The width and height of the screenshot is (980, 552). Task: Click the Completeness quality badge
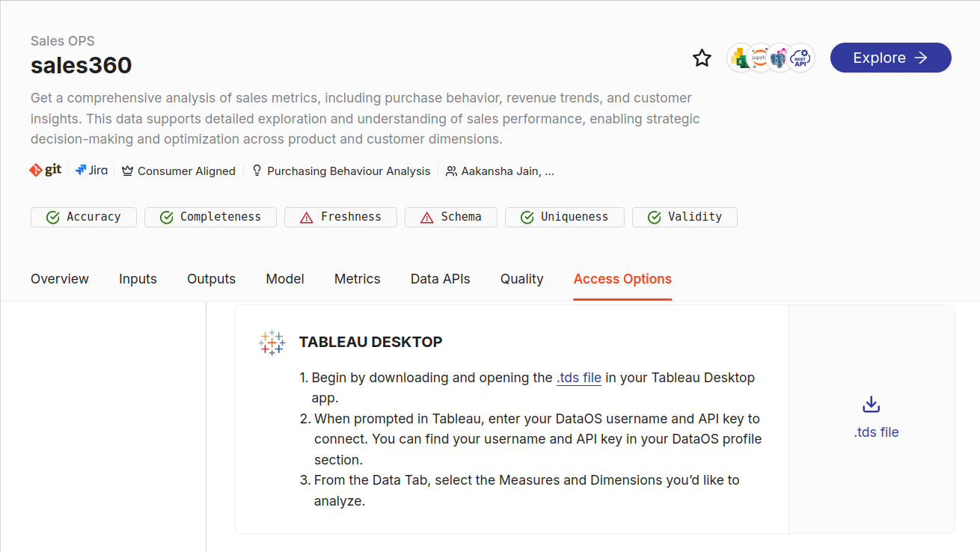click(x=210, y=217)
